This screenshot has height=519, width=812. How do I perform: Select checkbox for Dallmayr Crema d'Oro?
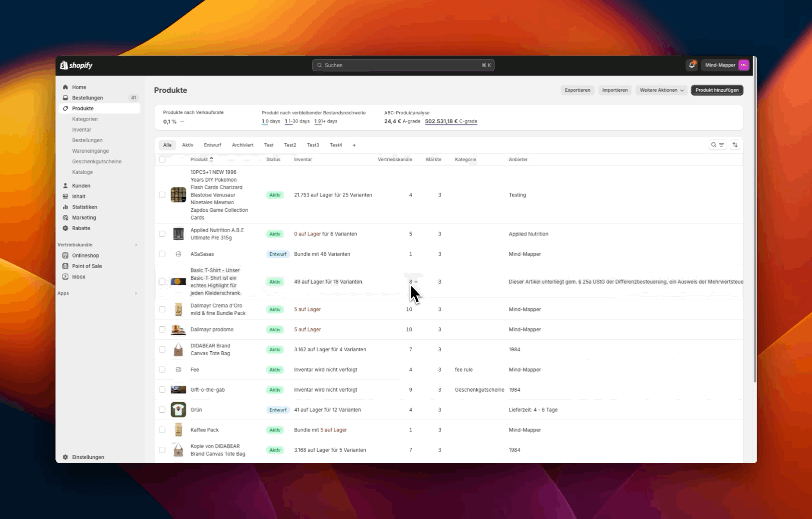[162, 309]
